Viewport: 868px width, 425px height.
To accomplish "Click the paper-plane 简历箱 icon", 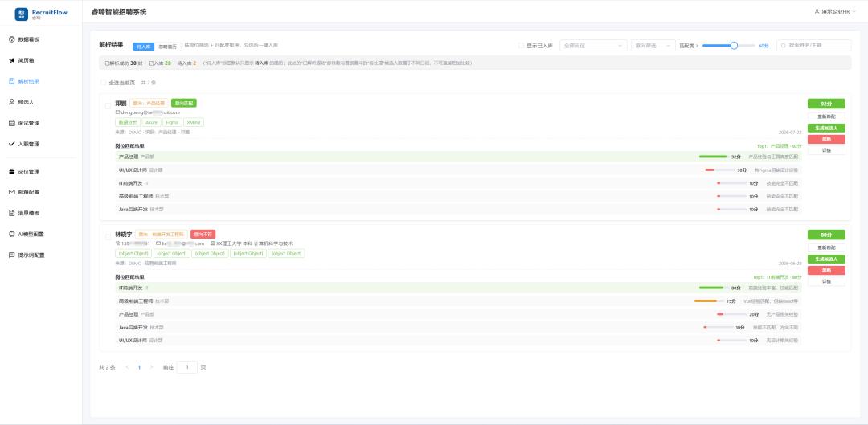I will click(x=12, y=59).
